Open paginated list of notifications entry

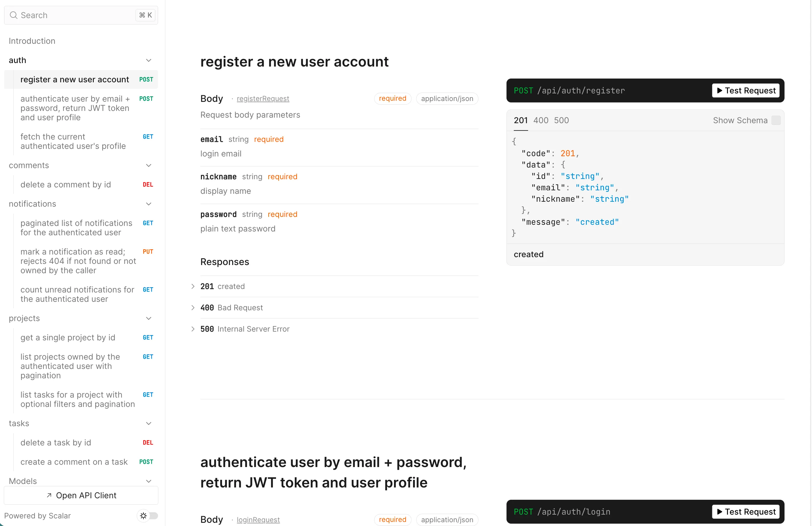(81, 228)
